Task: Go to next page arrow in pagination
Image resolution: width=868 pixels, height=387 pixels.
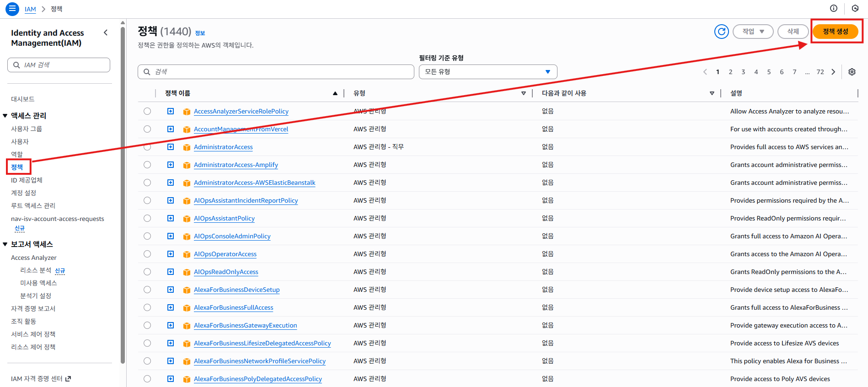Action: 833,72
